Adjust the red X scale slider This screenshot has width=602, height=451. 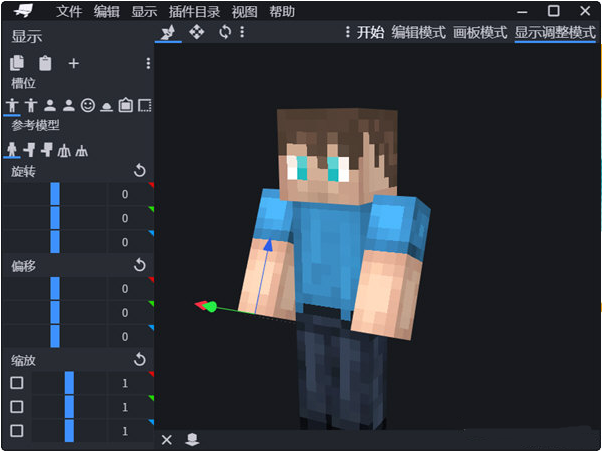(69, 383)
